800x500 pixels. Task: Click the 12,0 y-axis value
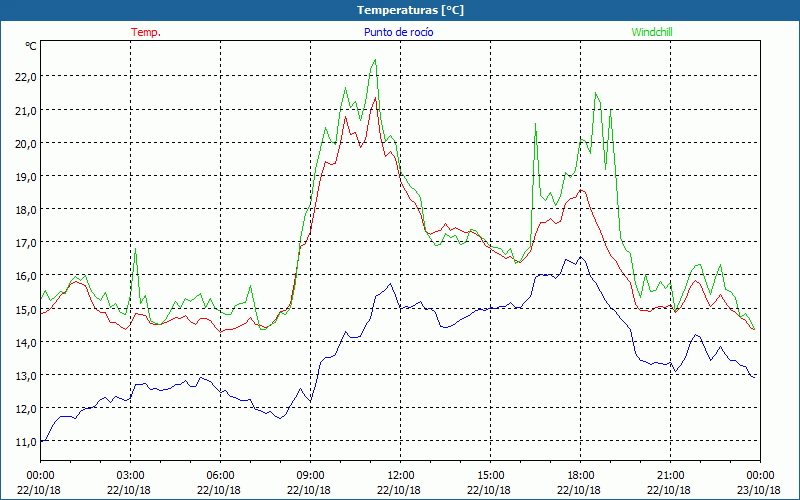pos(26,409)
